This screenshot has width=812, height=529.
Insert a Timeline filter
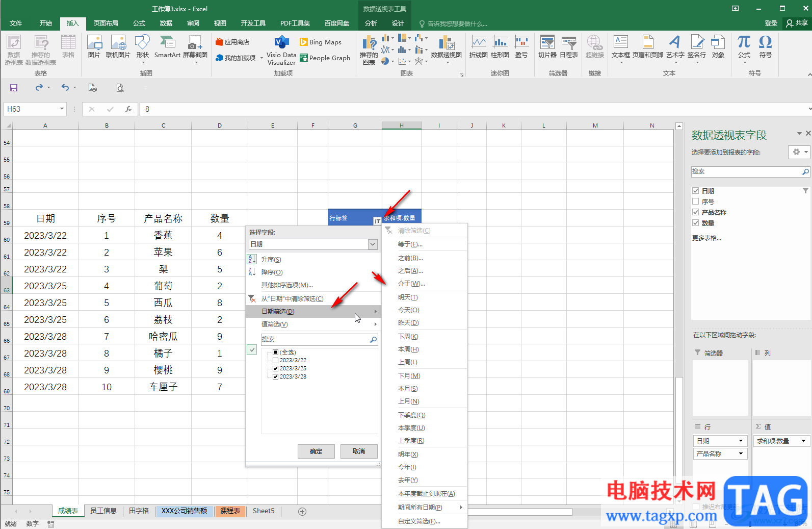(569, 46)
